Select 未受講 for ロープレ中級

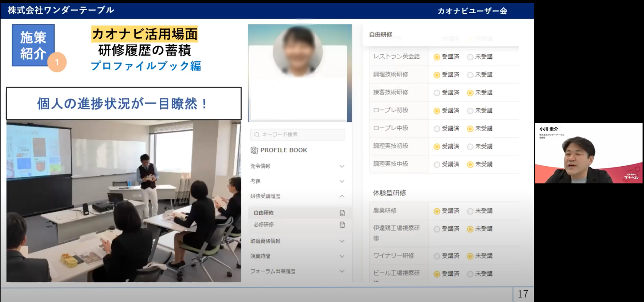(x=470, y=128)
